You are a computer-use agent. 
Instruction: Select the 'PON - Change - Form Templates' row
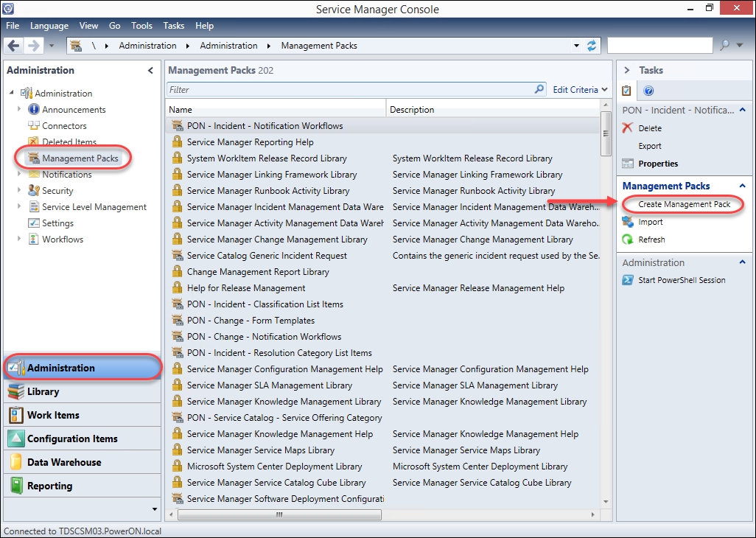coord(383,320)
